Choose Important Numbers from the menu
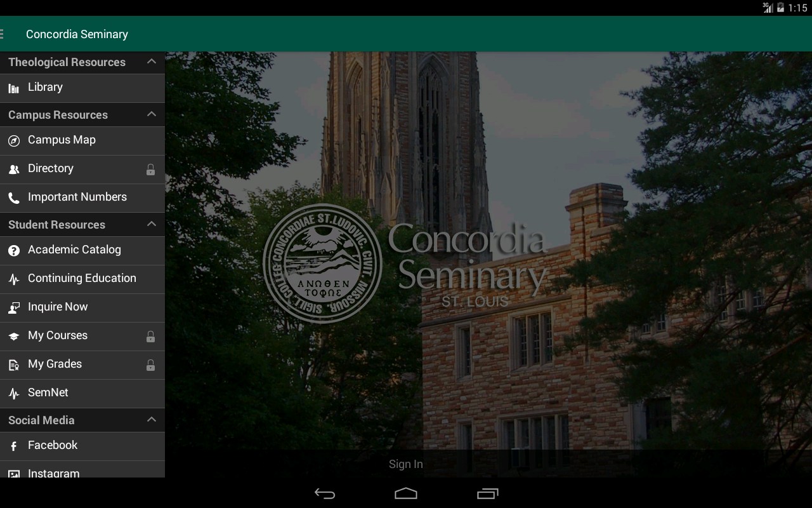Image resolution: width=812 pixels, height=508 pixels. click(x=82, y=198)
